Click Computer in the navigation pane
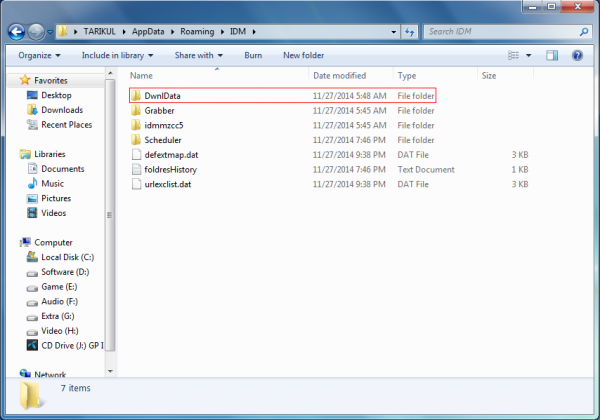 (53, 243)
